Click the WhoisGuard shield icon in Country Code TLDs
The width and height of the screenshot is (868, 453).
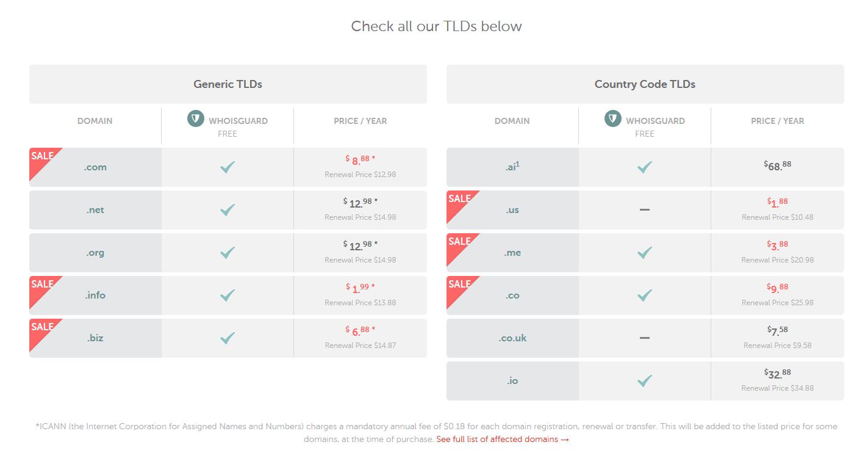(x=613, y=118)
